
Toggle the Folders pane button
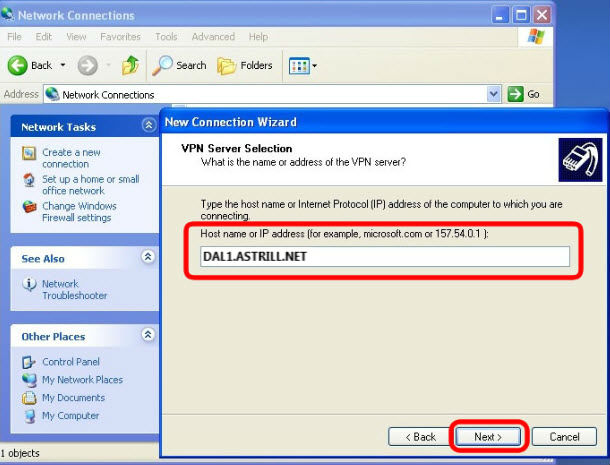245,65
